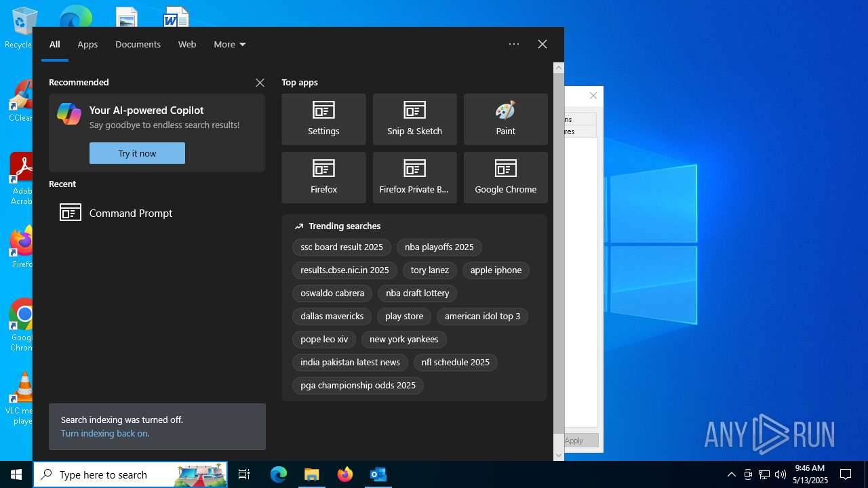The width and height of the screenshot is (868, 488).
Task: Select nba draft lottery trending search
Action: 418,293
